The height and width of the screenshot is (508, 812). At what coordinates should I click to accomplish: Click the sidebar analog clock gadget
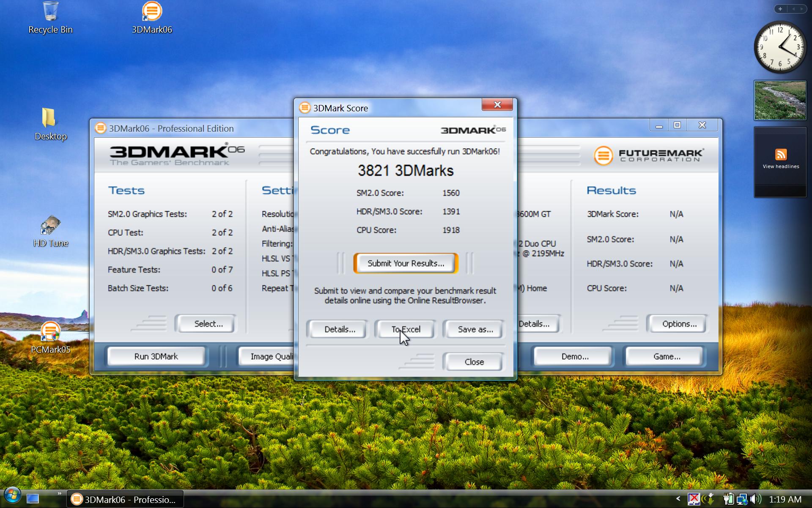coord(780,47)
